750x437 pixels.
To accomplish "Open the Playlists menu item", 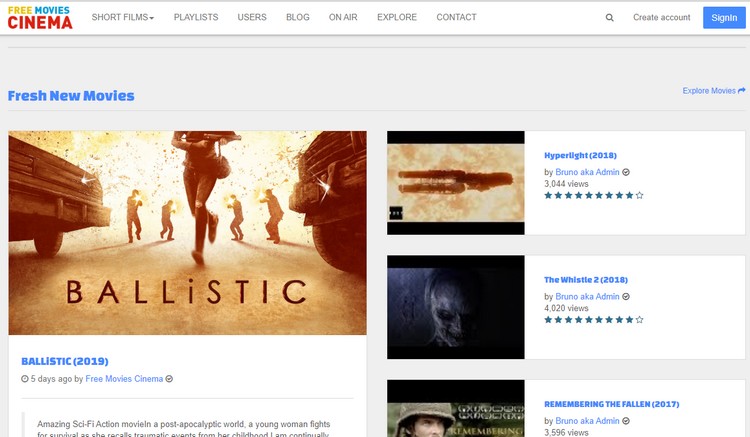I will pyautogui.click(x=195, y=17).
